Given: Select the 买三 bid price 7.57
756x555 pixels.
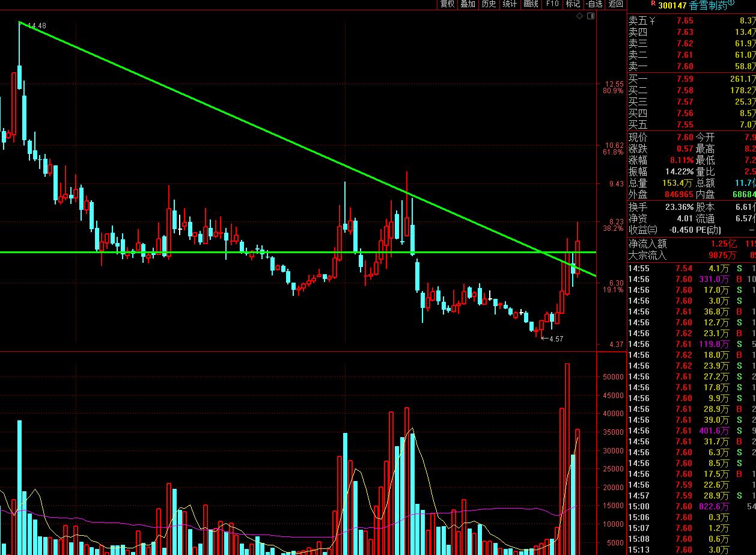Looking at the screenshot, I should 685,102.
